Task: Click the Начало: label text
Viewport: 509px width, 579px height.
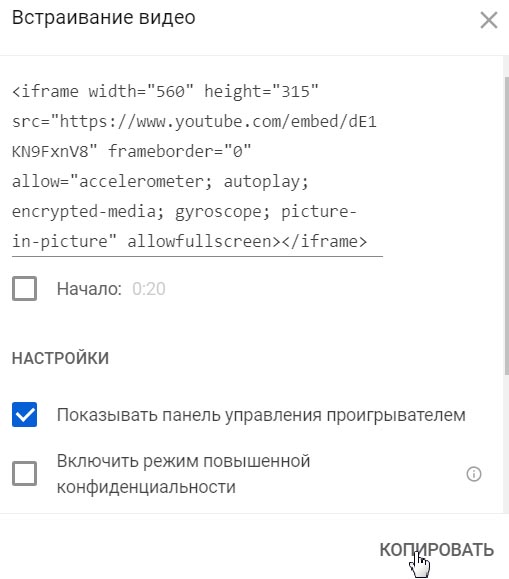Action: (x=89, y=289)
